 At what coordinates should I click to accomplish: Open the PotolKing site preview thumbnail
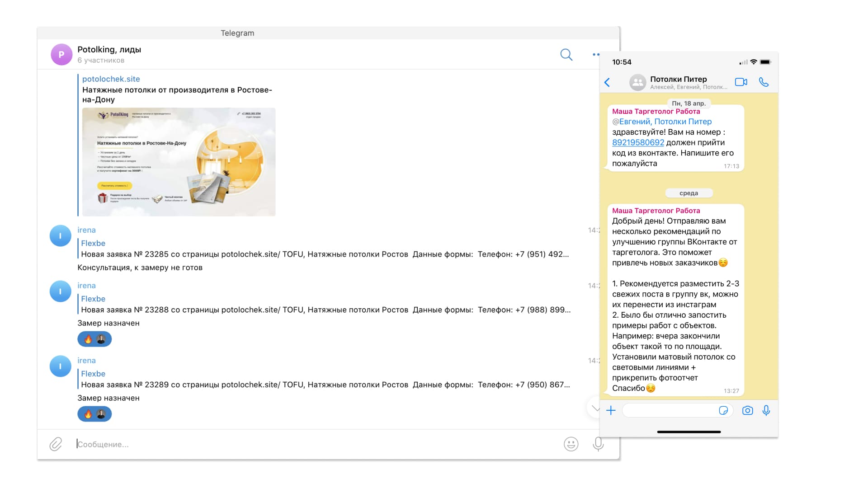(179, 162)
